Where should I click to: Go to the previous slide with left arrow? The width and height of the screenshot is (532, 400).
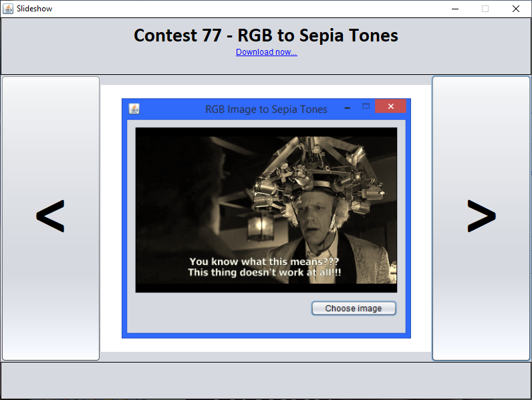51,218
